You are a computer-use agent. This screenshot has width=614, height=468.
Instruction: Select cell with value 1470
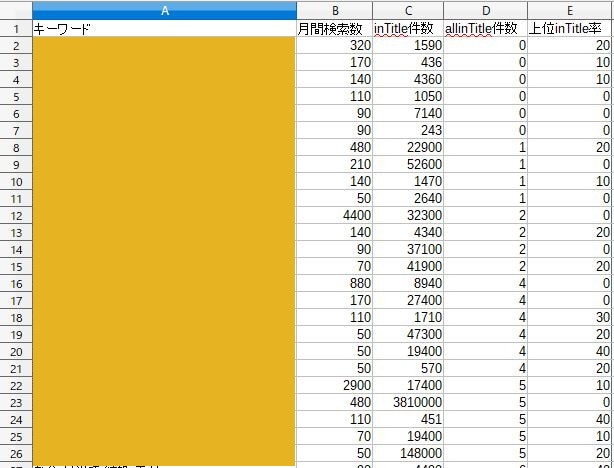(408, 181)
